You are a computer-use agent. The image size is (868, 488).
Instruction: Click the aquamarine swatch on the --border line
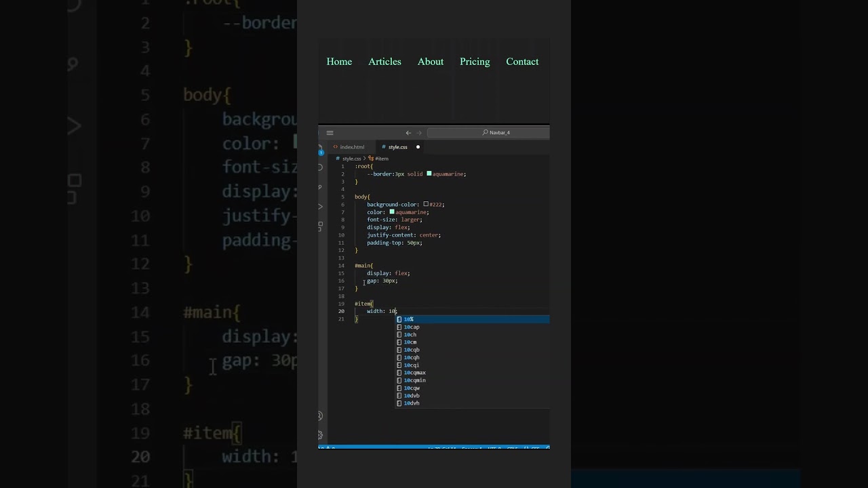tap(429, 174)
